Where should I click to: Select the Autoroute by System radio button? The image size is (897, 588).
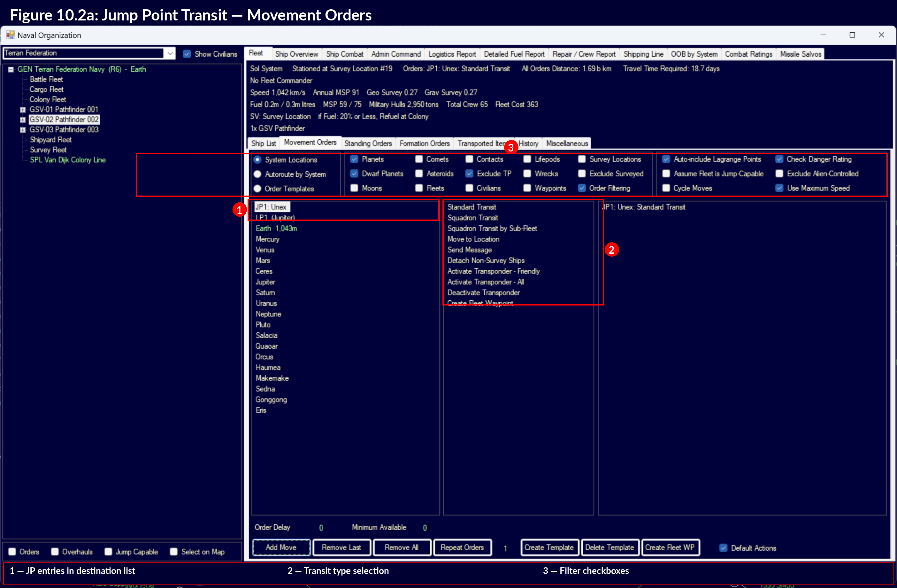pos(257,174)
